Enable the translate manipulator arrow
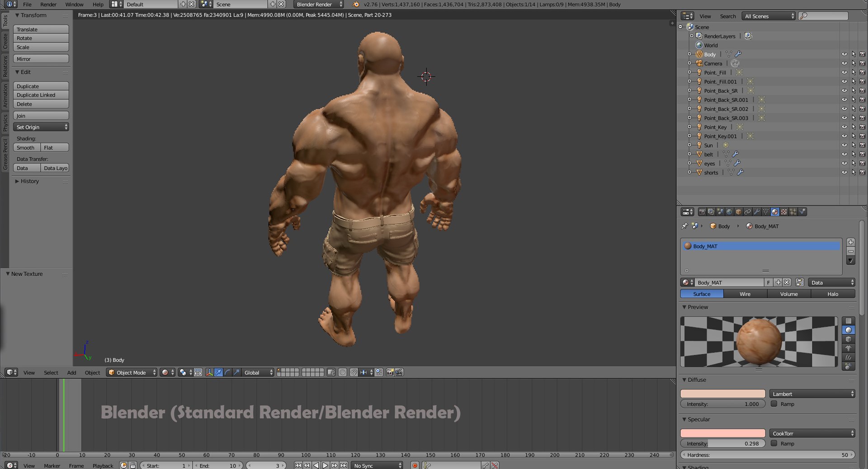Screen dimensions: 868x469 [218, 372]
